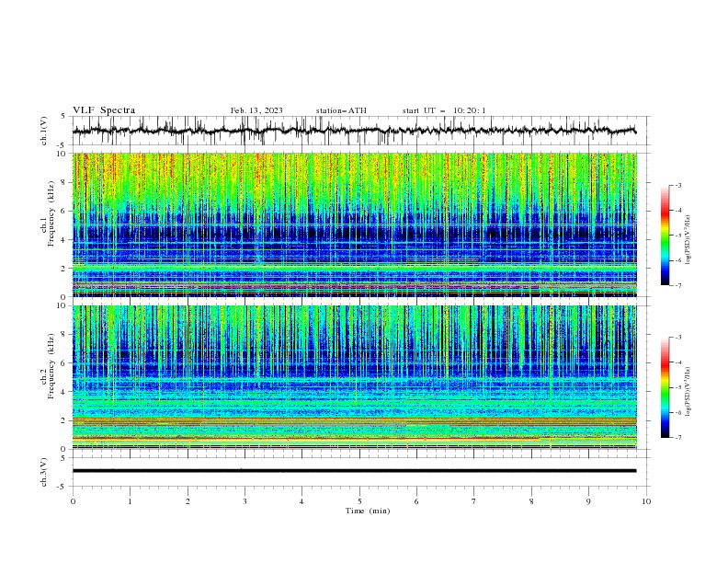Screen dimensions: 728x563
Task: Click the ch.1 PSD color scale bar
Action: click(x=665, y=236)
